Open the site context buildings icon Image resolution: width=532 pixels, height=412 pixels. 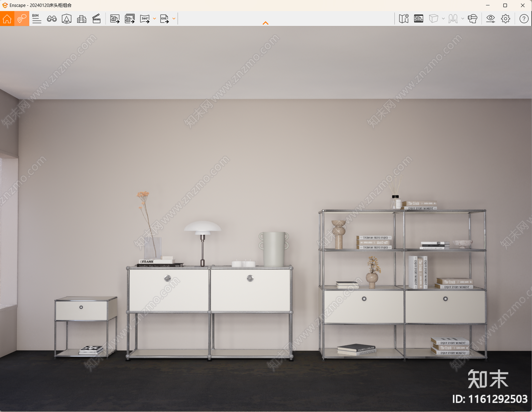tap(81, 19)
